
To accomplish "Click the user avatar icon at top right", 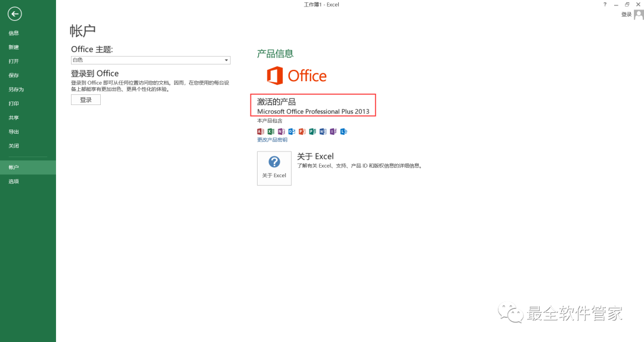I will point(639,15).
